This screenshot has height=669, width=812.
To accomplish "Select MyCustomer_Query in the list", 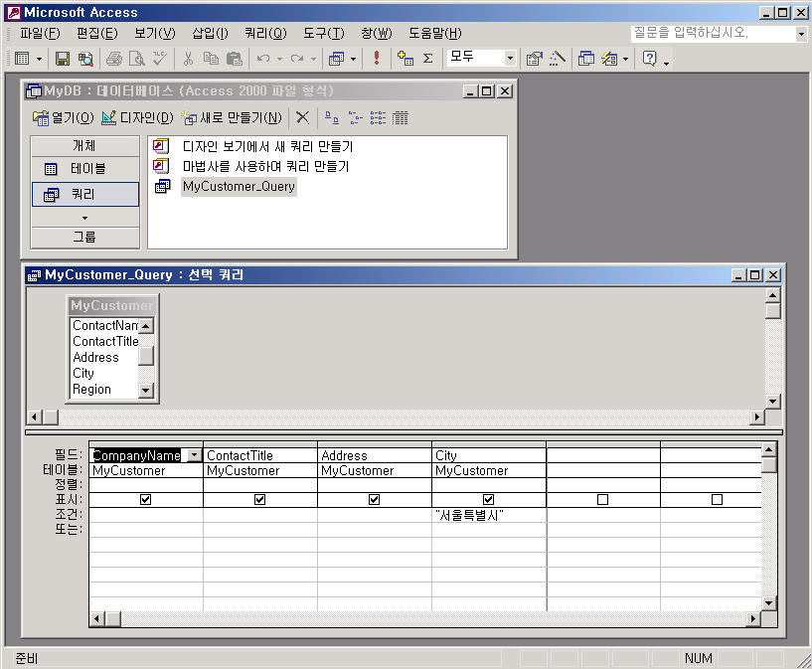I will click(239, 187).
